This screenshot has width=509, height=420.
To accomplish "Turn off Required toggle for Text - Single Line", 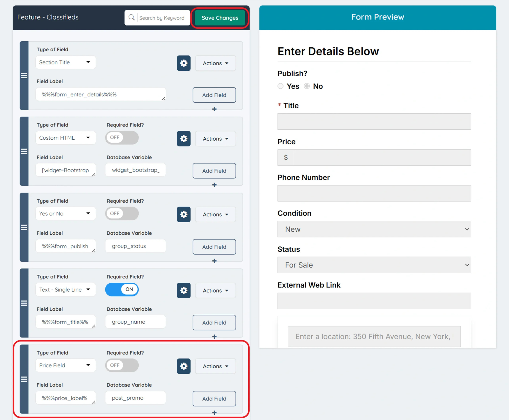I will click(122, 289).
